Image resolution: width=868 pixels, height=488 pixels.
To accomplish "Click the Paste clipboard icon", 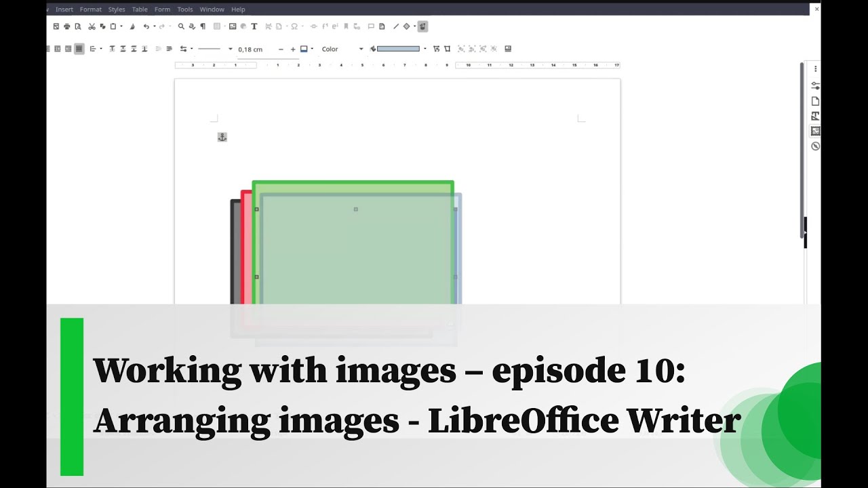I will pos(113,26).
